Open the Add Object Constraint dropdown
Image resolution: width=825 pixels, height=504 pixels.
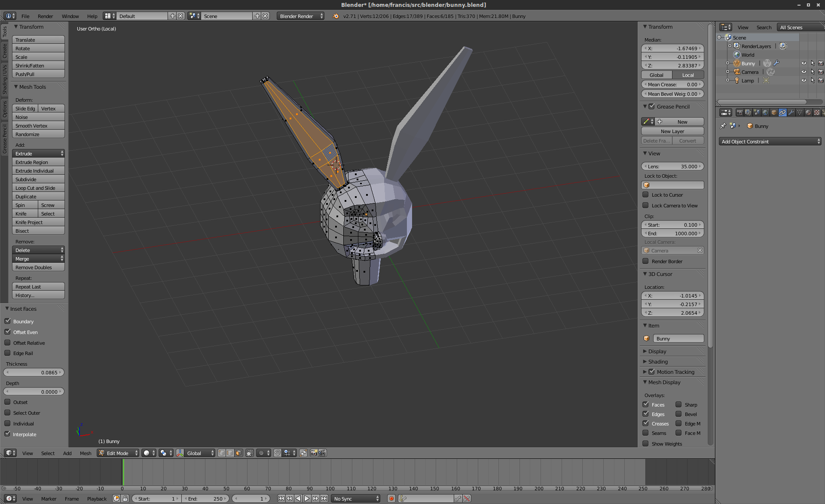770,141
